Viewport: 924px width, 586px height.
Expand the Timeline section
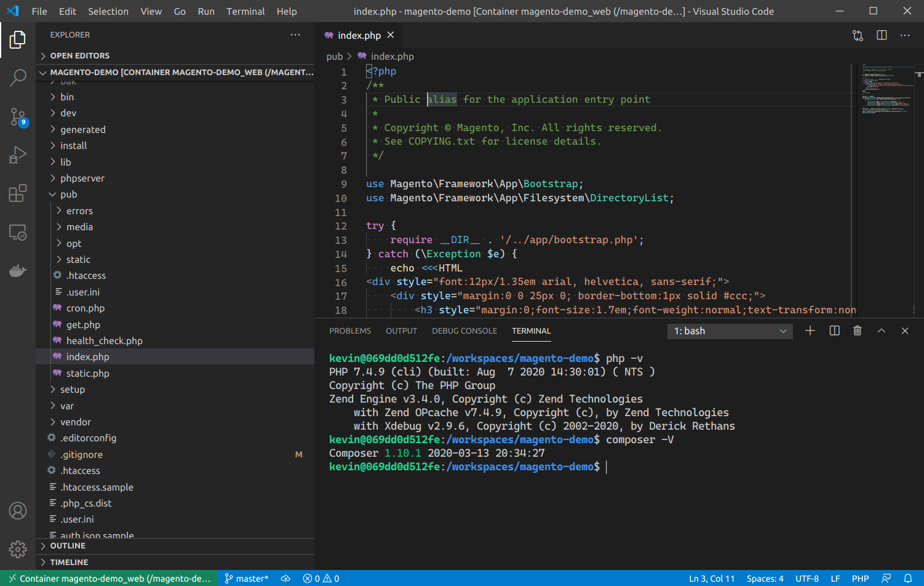(x=175, y=562)
